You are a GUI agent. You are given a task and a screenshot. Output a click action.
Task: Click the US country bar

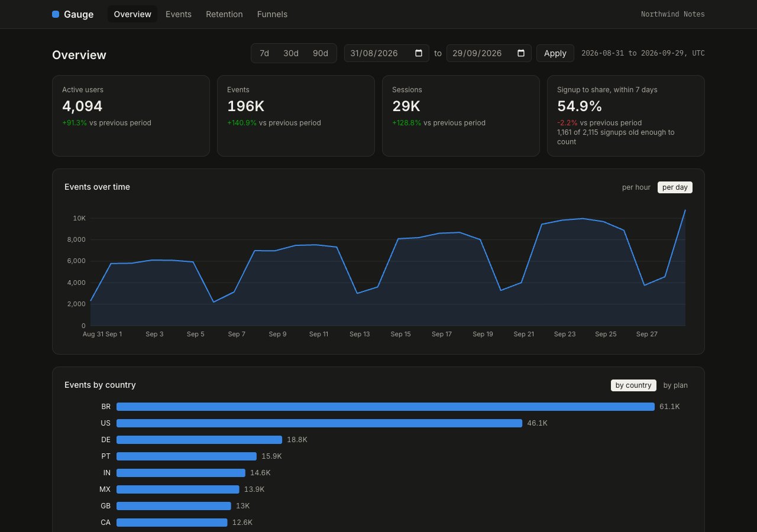coord(319,423)
